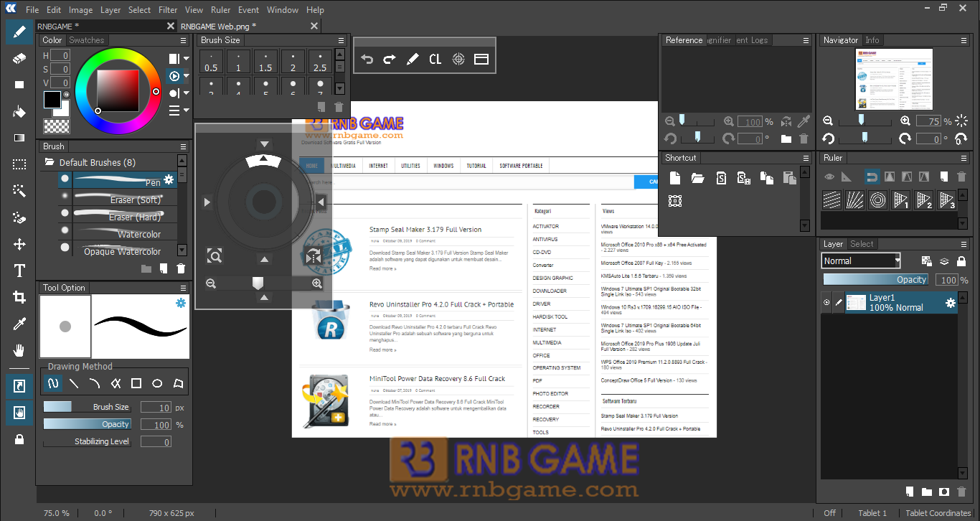The height and width of the screenshot is (521, 980).
Task: Open the Color panel menu
Action: click(x=183, y=41)
